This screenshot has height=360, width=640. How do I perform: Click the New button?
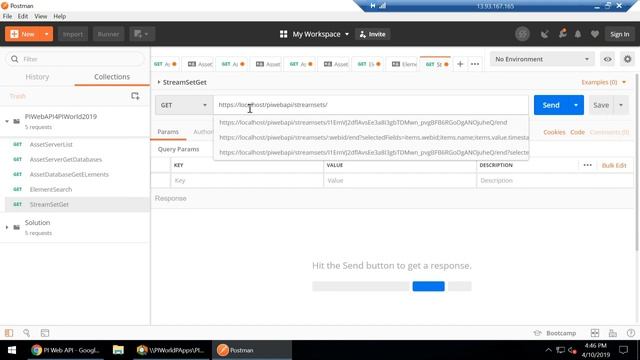point(23,34)
